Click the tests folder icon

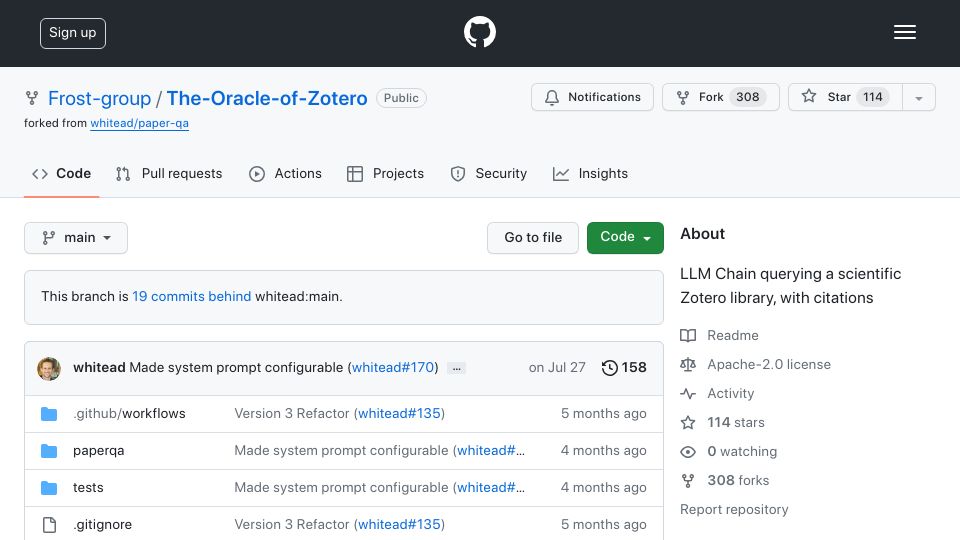49,488
